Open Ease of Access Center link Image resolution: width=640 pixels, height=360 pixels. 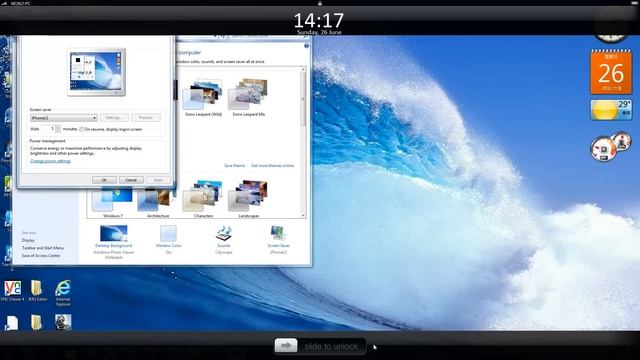(x=41, y=256)
